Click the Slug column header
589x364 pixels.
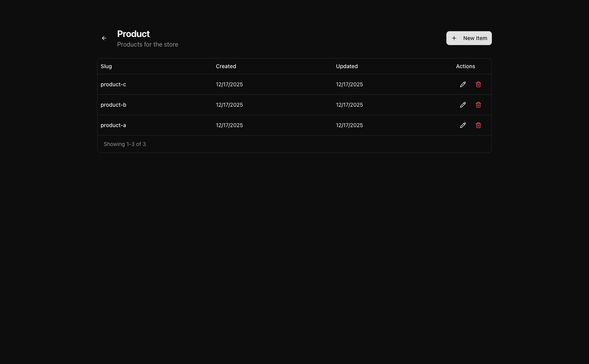pyautogui.click(x=106, y=66)
